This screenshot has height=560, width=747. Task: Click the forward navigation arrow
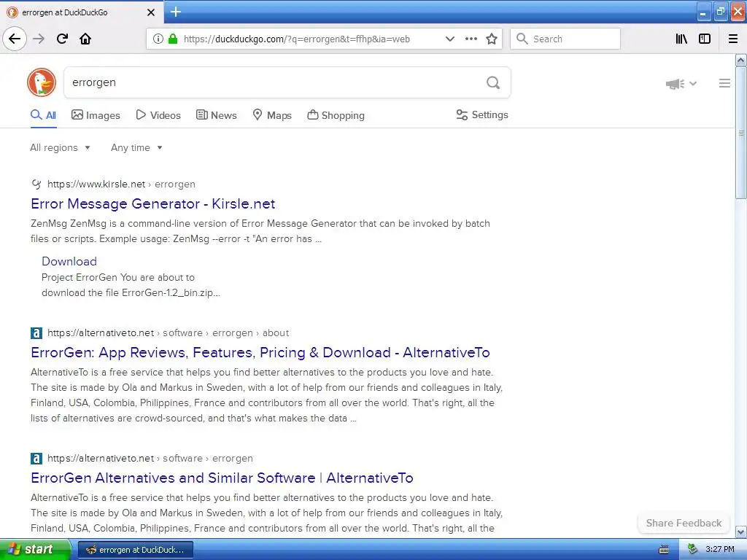[39, 39]
